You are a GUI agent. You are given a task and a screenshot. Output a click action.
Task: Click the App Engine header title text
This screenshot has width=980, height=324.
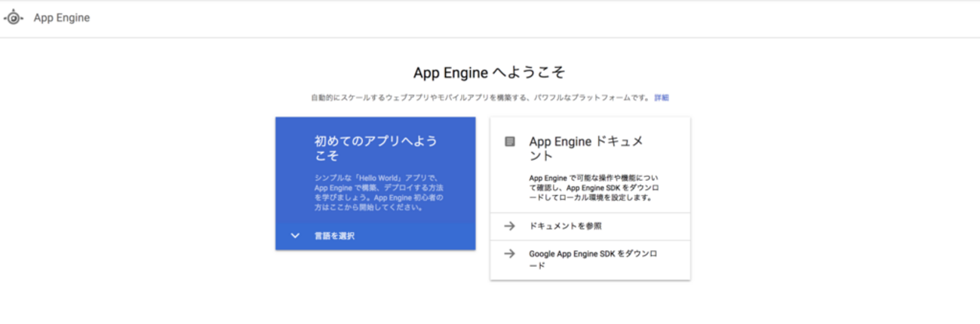click(x=62, y=18)
